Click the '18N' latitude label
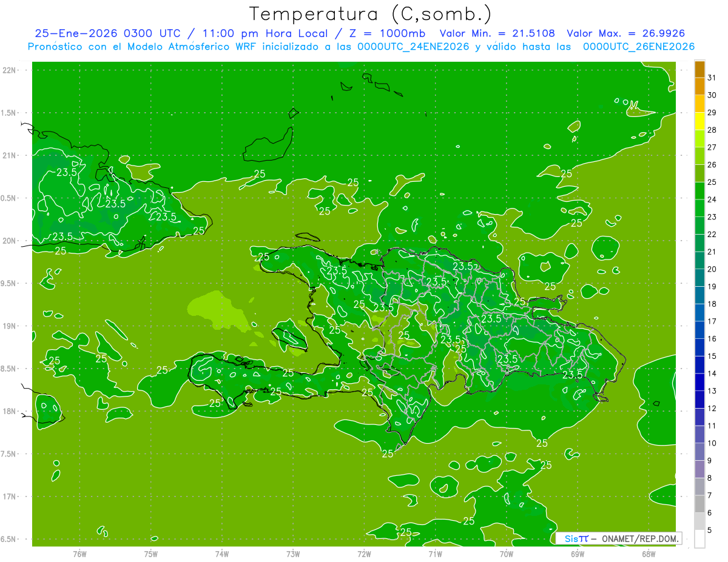 pos(9,412)
